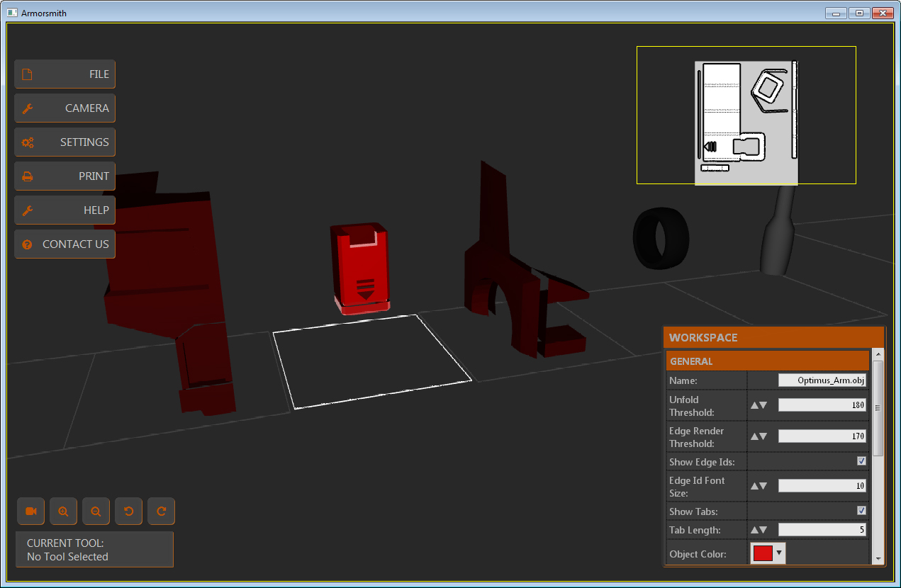
Task: Increase Tab Length with up arrow
Action: click(755, 530)
